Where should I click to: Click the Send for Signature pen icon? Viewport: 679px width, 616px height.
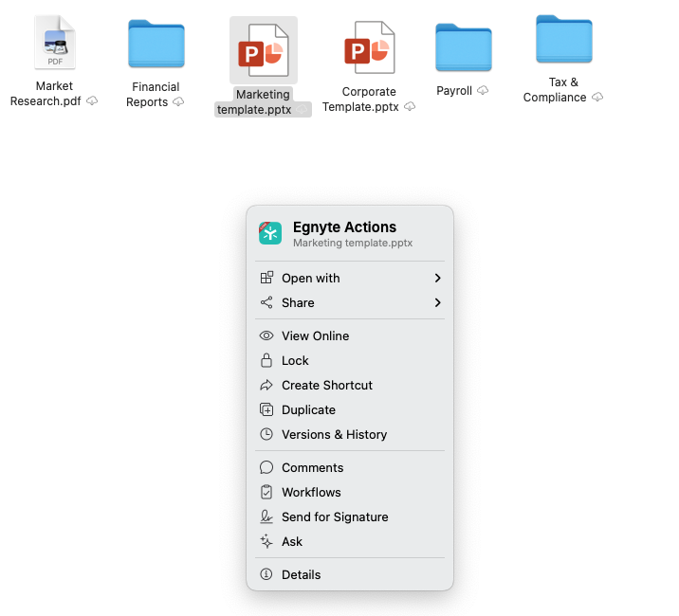pyautogui.click(x=266, y=516)
